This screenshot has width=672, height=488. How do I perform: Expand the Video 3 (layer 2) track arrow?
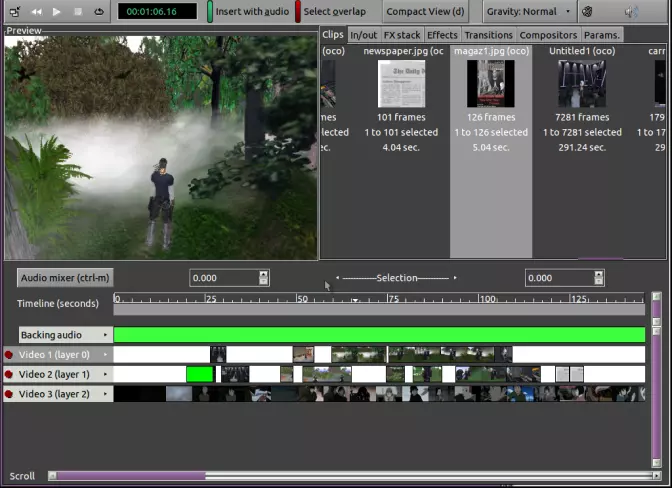(105, 394)
